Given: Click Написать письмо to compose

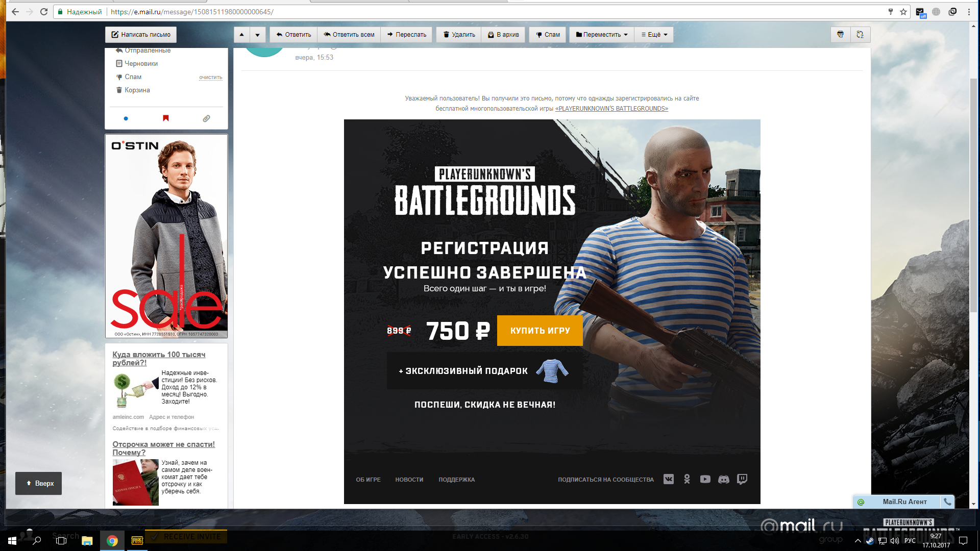Looking at the screenshot, I should [x=141, y=35].
